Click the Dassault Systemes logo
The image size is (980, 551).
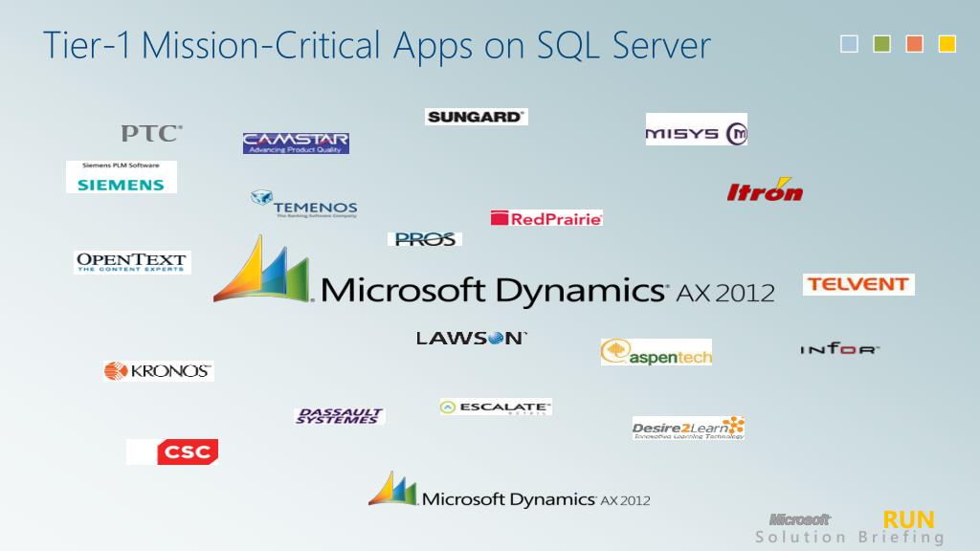tap(340, 416)
